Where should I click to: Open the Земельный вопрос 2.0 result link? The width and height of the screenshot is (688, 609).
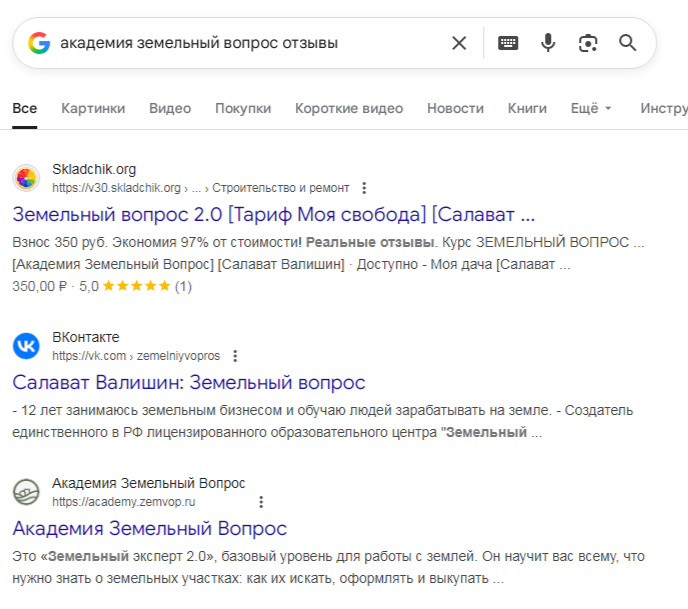coord(273,214)
